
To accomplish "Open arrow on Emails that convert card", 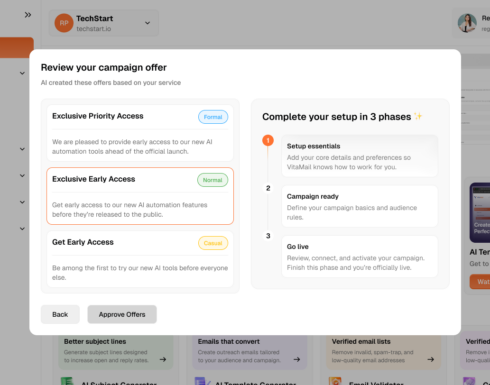I will pos(297,359).
